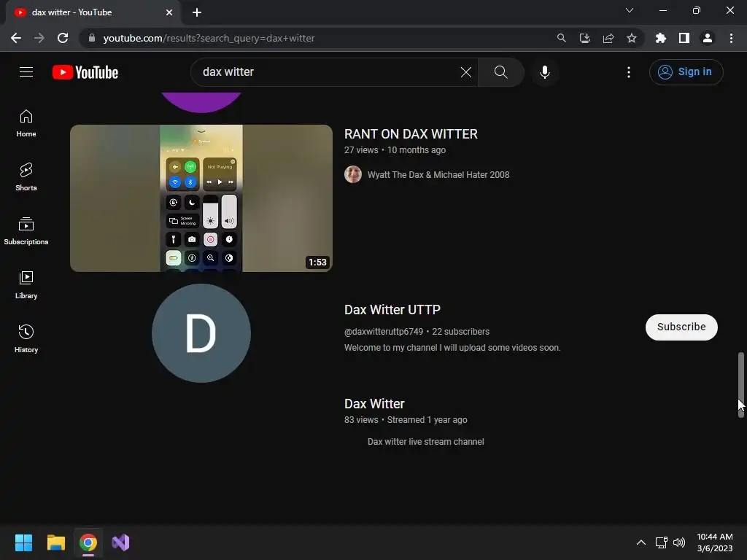Open YouTube settings three-dot menu
This screenshot has width=747, height=560.
(629, 72)
